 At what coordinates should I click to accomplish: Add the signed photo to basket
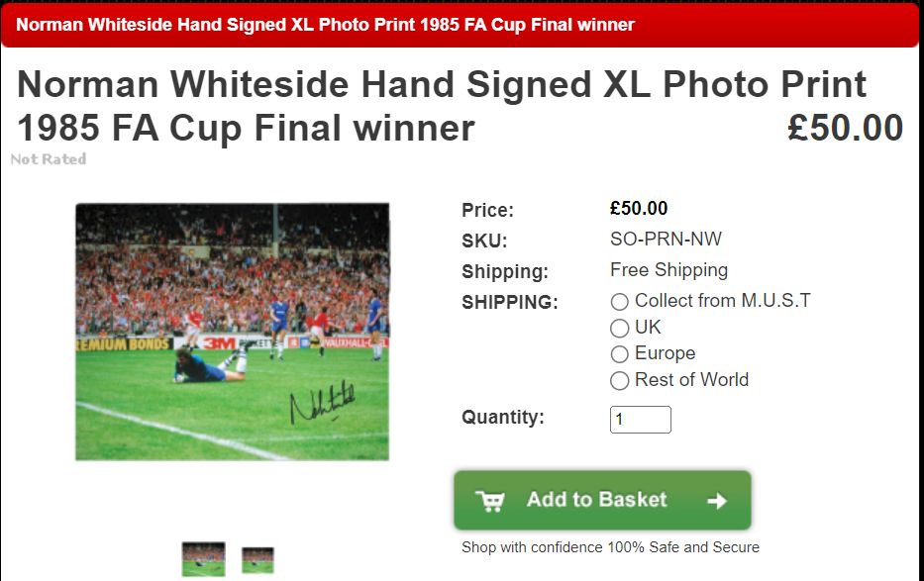[x=602, y=501]
